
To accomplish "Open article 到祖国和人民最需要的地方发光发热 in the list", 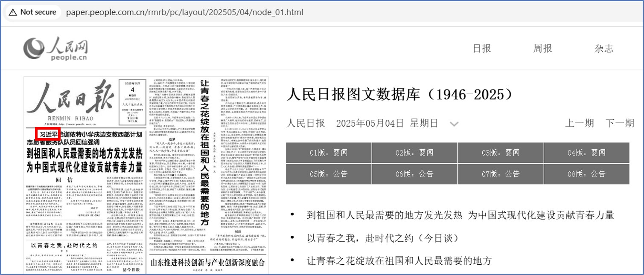I will (x=460, y=215).
